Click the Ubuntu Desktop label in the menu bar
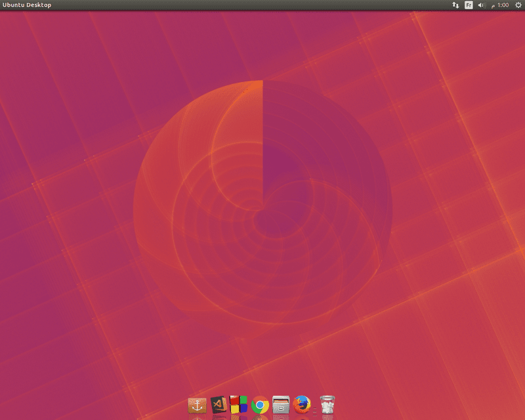The image size is (525, 420). 26,5
